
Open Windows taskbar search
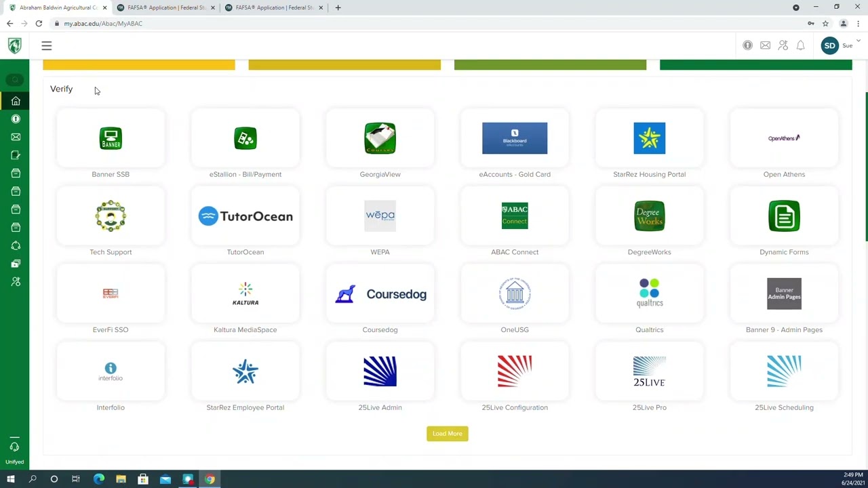[x=33, y=479]
